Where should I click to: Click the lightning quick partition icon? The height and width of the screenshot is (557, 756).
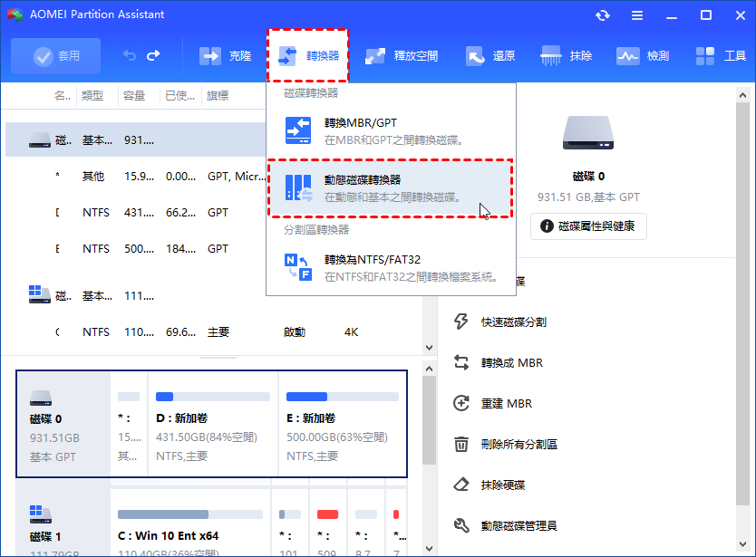point(460,322)
